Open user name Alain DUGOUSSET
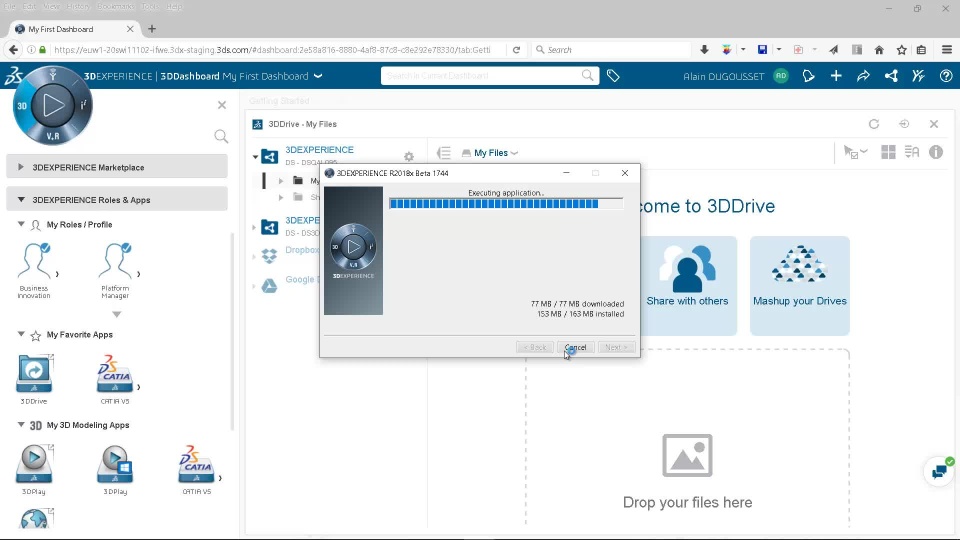 (724, 77)
